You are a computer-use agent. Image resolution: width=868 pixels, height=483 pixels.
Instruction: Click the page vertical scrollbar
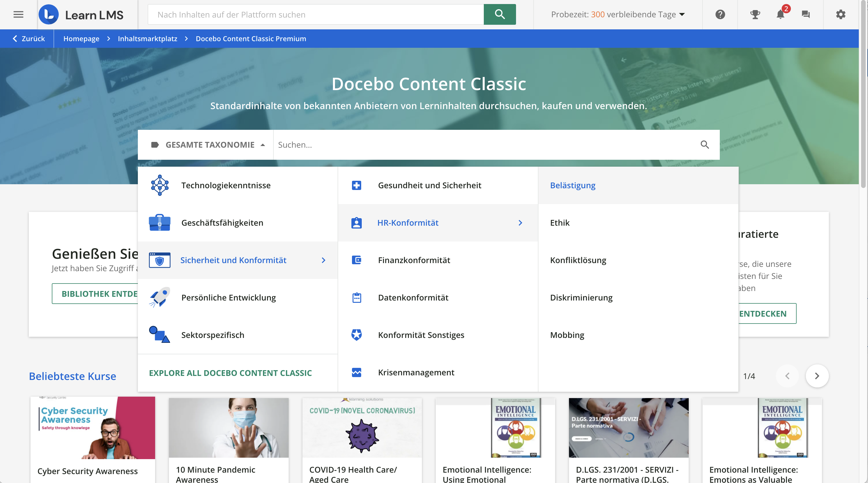click(x=863, y=94)
